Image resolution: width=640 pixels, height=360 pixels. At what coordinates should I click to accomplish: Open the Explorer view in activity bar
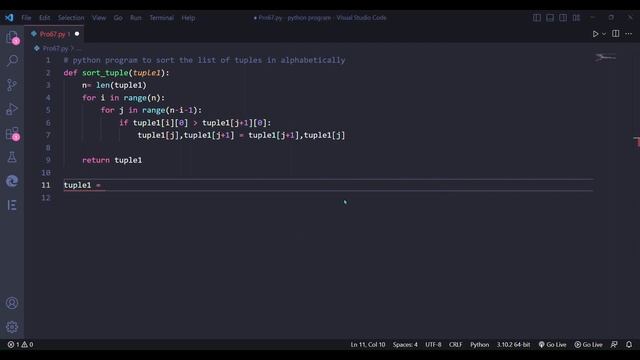12,37
